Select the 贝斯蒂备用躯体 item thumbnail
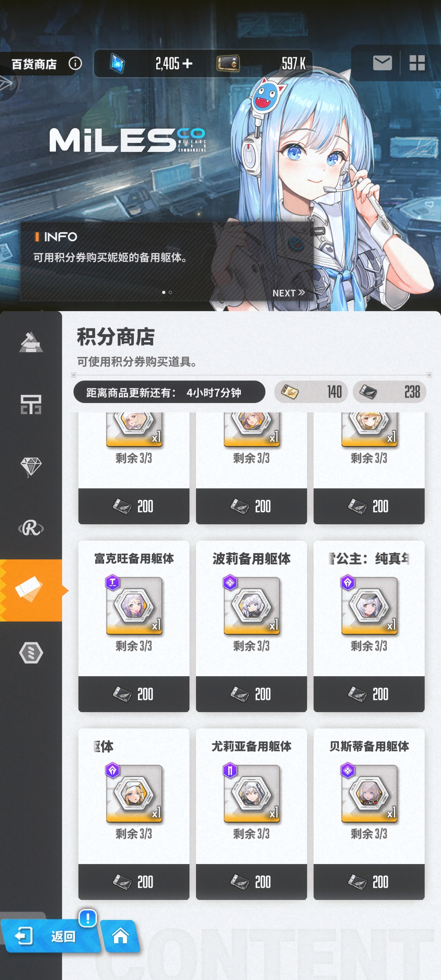This screenshot has height=980, width=441. pyautogui.click(x=369, y=793)
